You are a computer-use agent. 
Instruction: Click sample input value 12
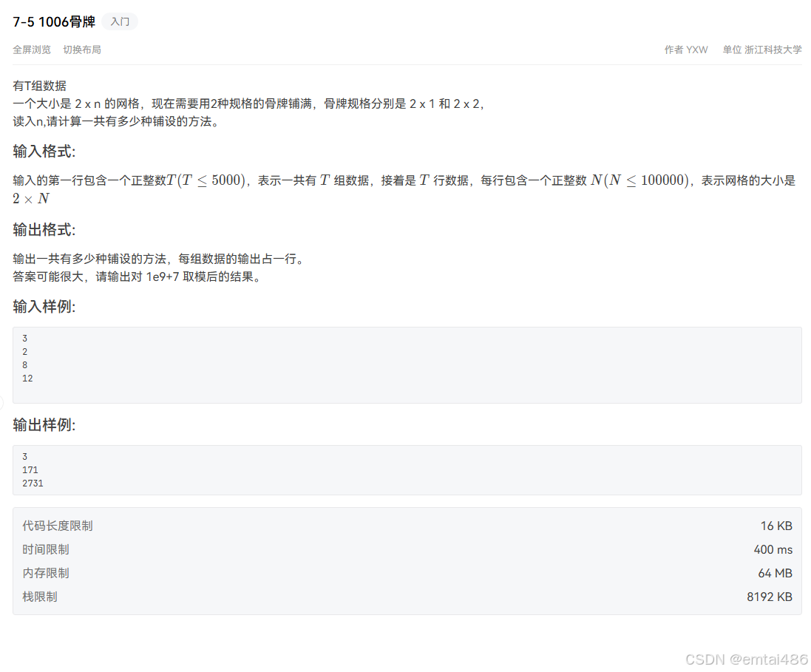pyautogui.click(x=27, y=379)
